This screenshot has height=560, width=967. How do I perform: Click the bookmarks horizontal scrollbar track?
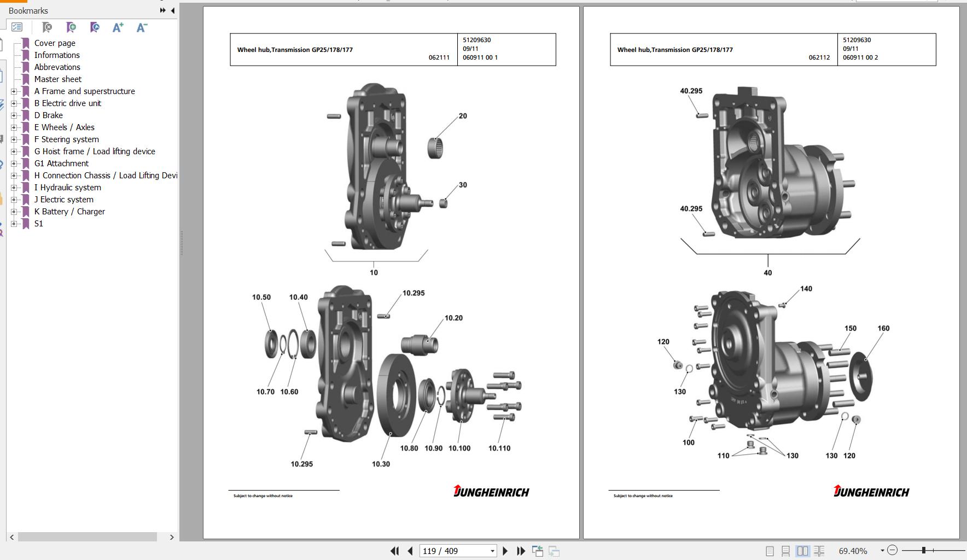(x=88, y=537)
